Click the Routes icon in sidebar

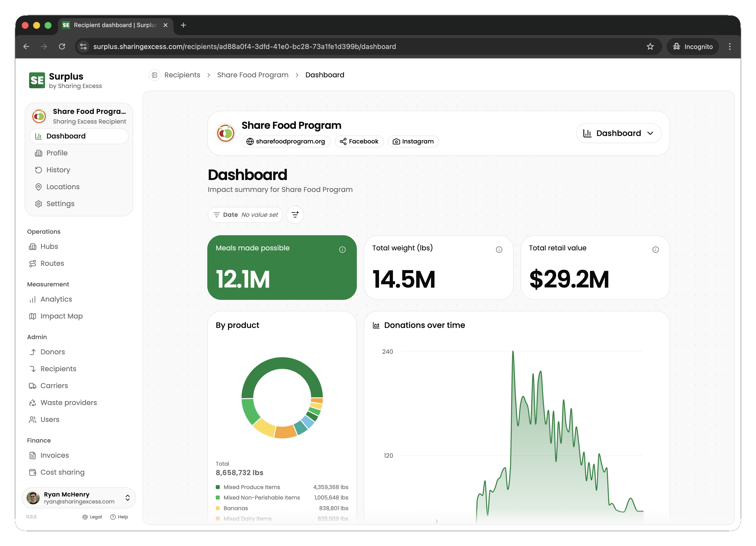coord(33,264)
